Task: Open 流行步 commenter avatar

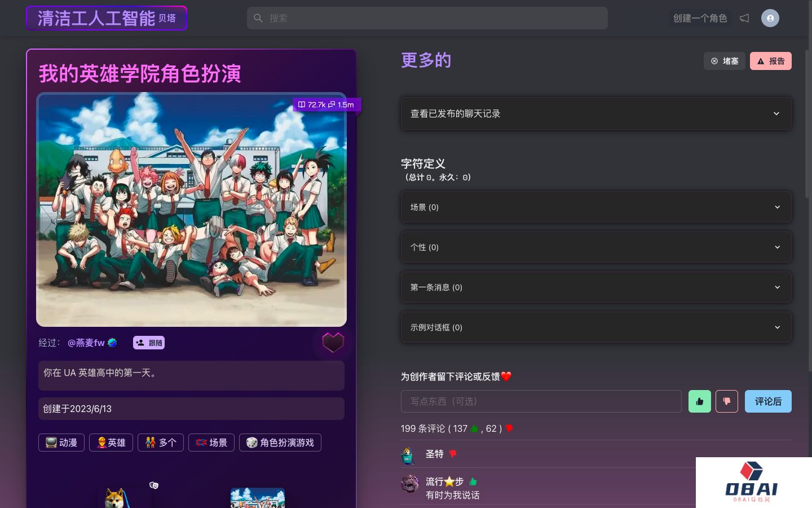Action: (410, 484)
